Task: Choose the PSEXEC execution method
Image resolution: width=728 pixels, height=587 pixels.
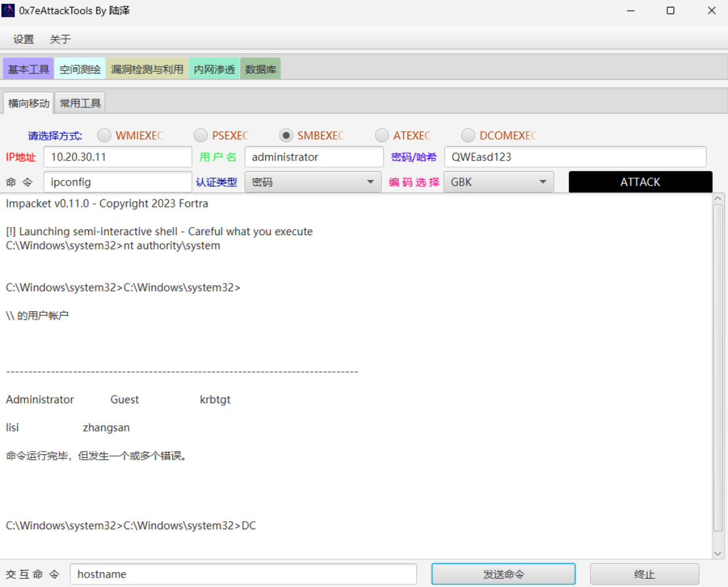Action: point(201,135)
